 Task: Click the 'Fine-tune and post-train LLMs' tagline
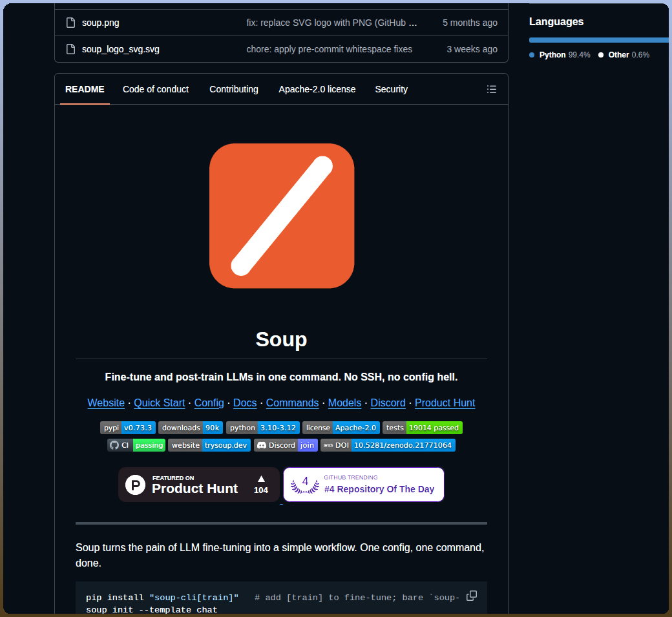(x=281, y=377)
